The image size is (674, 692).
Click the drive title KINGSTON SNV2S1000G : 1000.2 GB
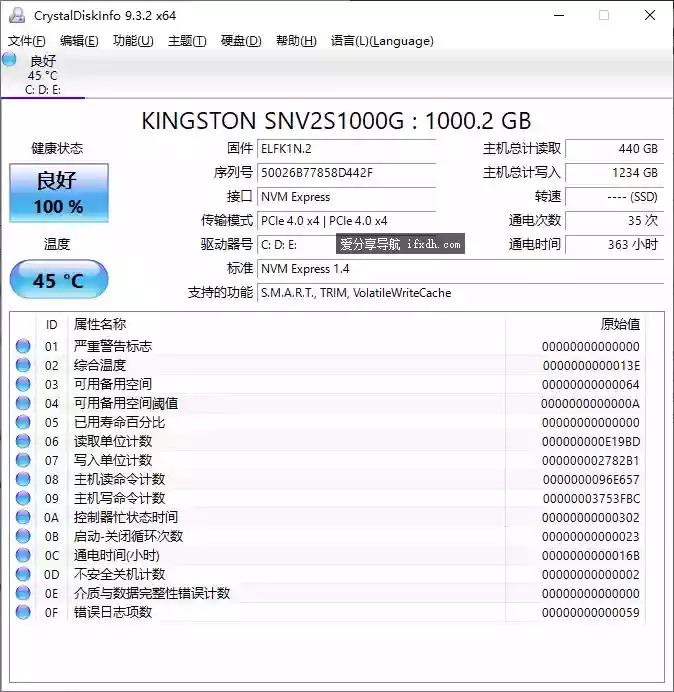coord(336,120)
